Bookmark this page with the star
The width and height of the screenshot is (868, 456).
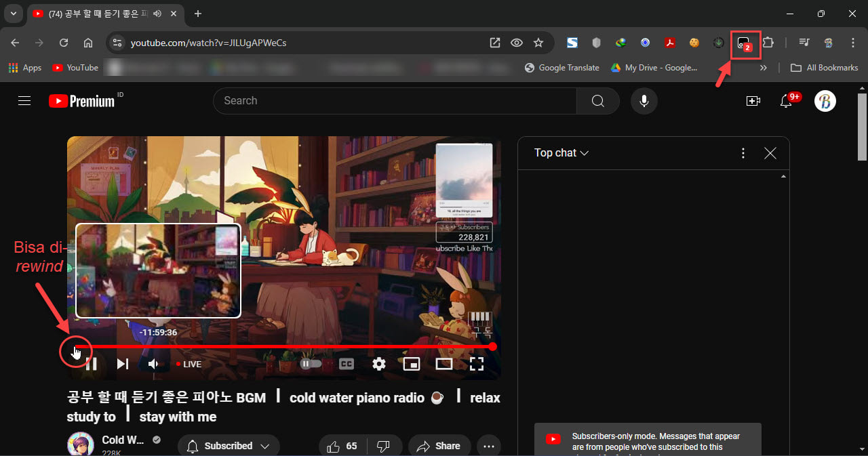(x=538, y=43)
